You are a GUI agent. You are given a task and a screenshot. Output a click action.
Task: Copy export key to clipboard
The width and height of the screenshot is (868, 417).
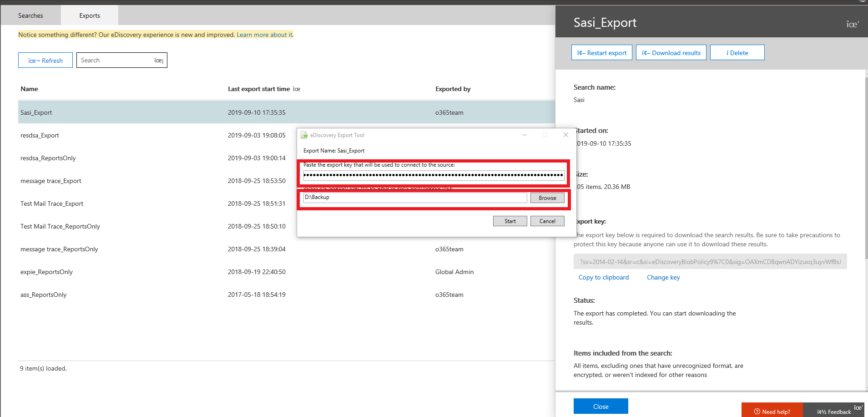click(604, 277)
